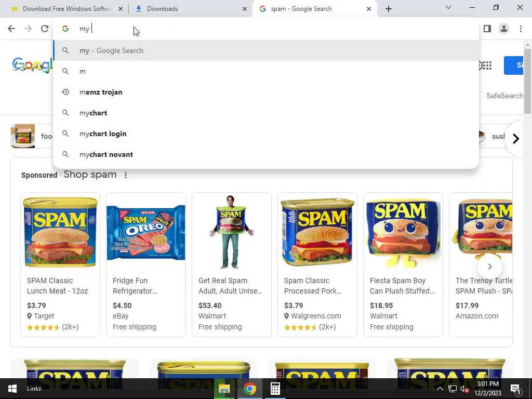This screenshot has width=532, height=399.
Task: Open the SPAM Classic Lunch Meat 12oz listing
Action: click(60, 264)
